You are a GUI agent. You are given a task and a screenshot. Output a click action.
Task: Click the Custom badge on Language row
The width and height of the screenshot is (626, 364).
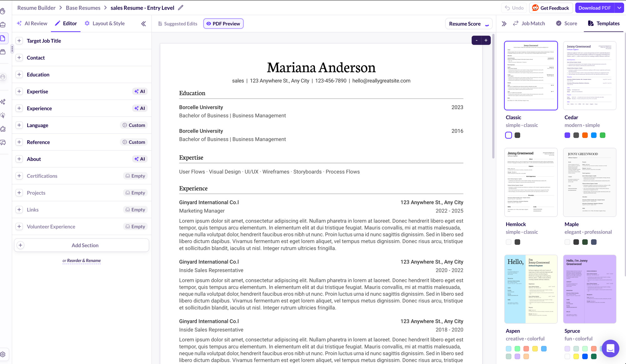(134, 125)
